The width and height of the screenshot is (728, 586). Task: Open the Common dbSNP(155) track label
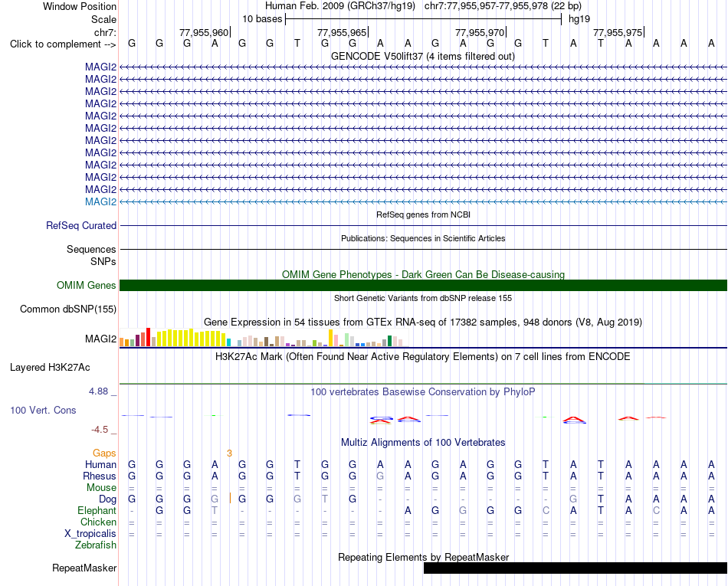point(68,309)
